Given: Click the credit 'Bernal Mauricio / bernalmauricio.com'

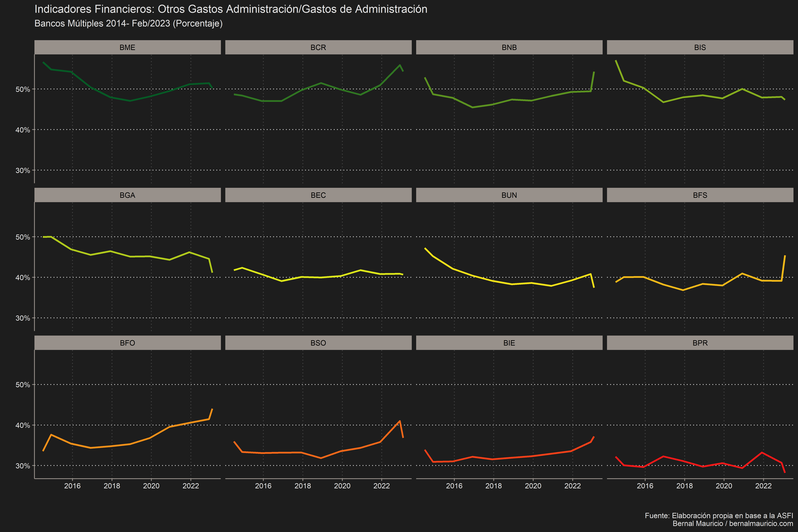Looking at the screenshot, I should tap(733, 523).
